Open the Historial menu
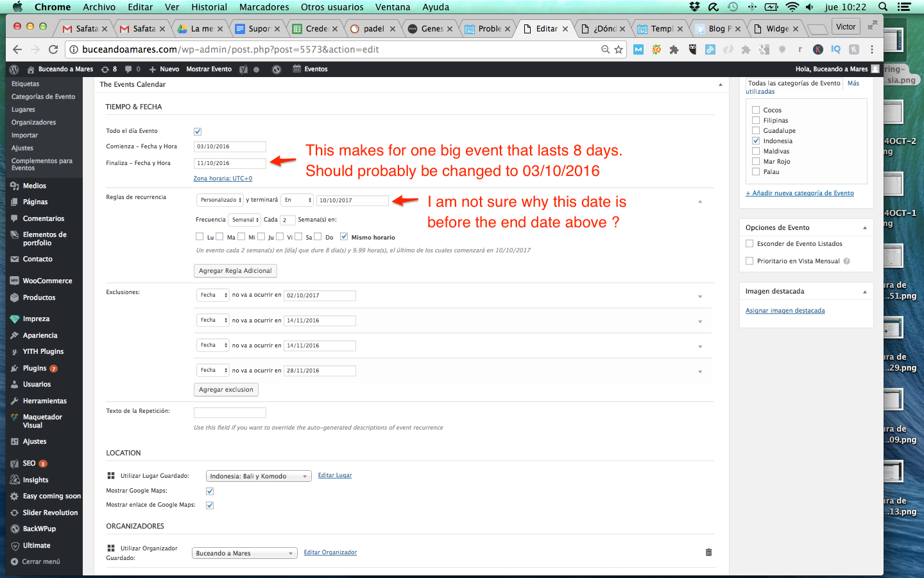924x578 pixels. (209, 7)
